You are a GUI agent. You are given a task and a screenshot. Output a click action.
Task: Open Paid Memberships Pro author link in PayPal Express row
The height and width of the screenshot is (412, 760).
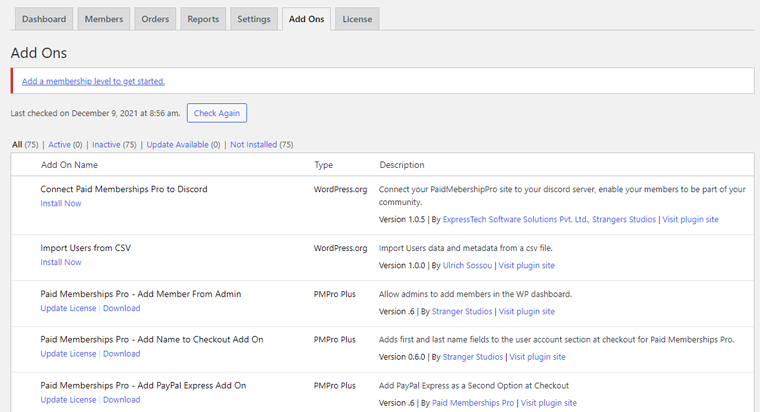(473, 403)
